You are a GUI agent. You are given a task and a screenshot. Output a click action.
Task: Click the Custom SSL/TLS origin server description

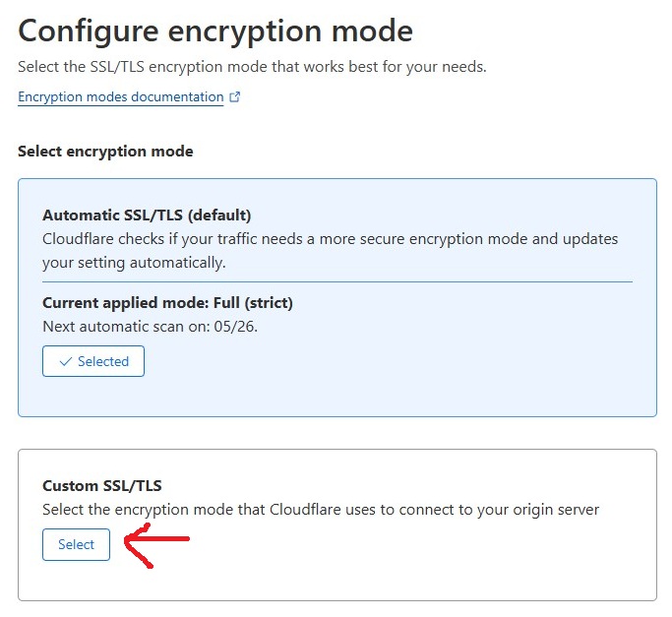[321, 510]
